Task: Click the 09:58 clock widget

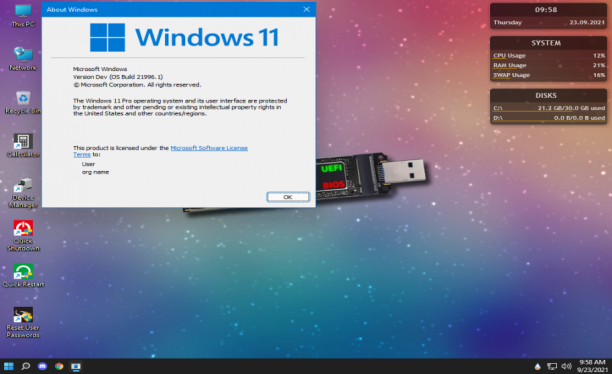Action: (x=546, y=10)
